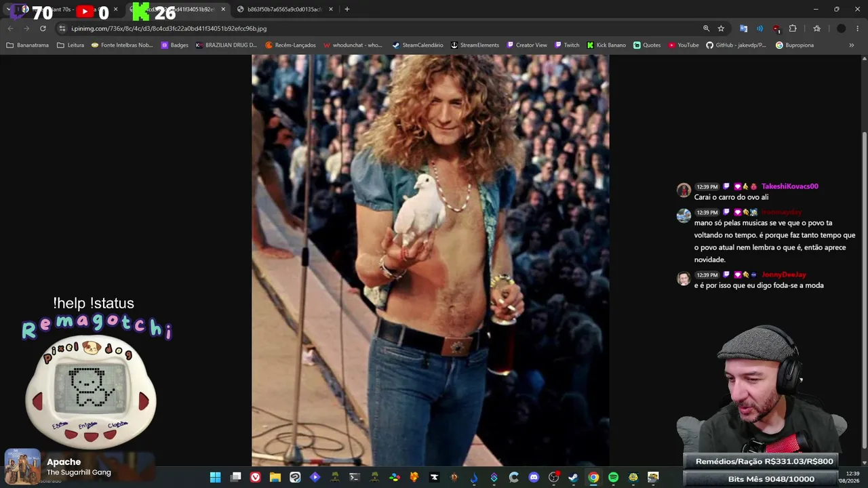Open File Explorer from the taskbar

point(275,477)
